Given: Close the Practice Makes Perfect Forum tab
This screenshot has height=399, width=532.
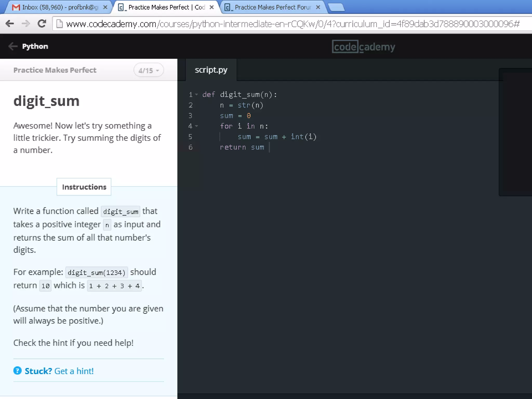Looking at the screenshot, I should pyautogui.click(x=318, y=7).
